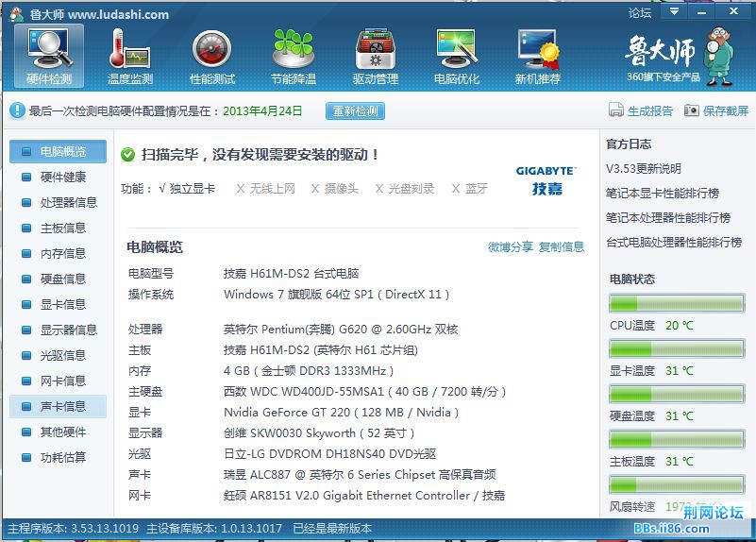Screen dimensions: 756x542
Task: Click the 主板温度 progress bar
Action: point(677,439)
